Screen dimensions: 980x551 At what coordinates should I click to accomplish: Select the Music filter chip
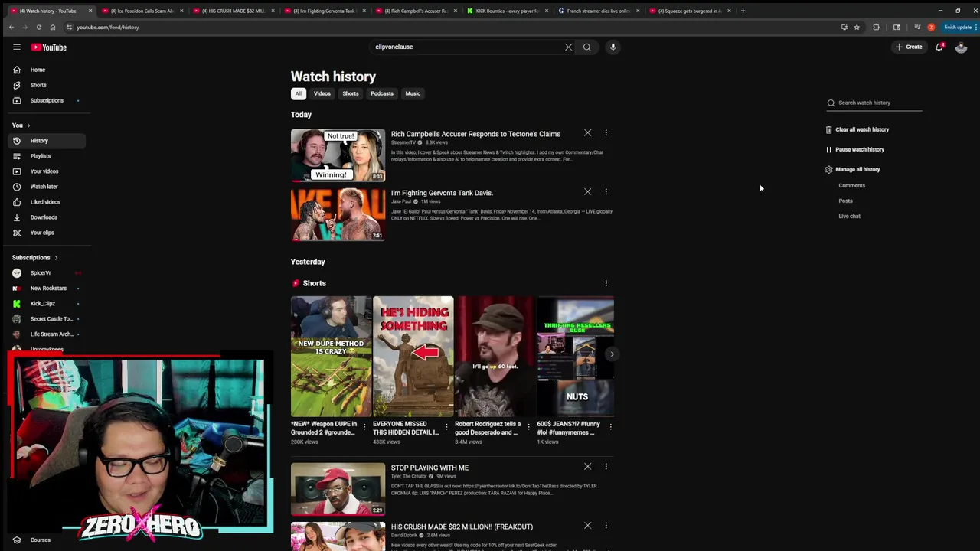tap(413, 93)
